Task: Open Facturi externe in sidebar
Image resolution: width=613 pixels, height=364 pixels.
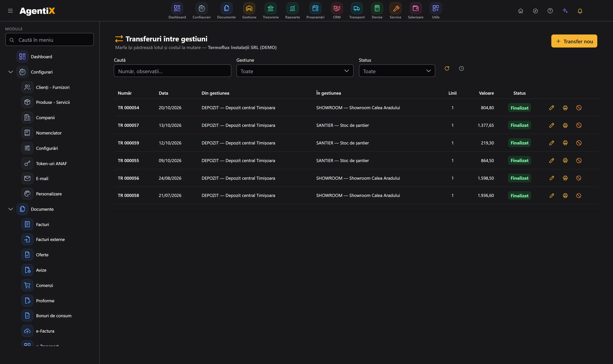Action: 50,239
